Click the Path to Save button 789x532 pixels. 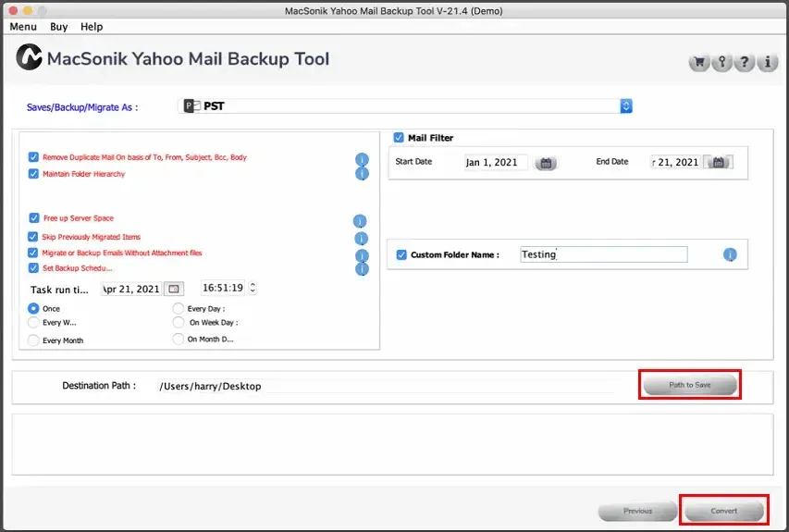tap(690, 385)
